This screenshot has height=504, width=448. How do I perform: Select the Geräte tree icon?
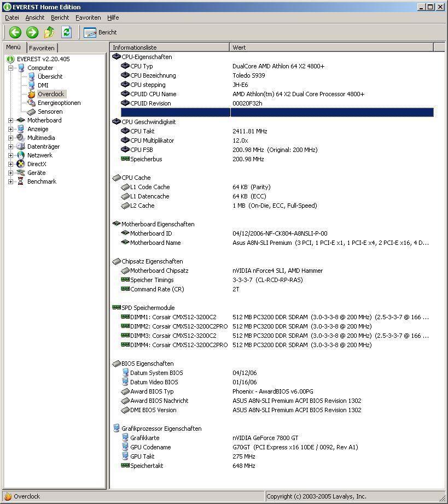(21, 173)
